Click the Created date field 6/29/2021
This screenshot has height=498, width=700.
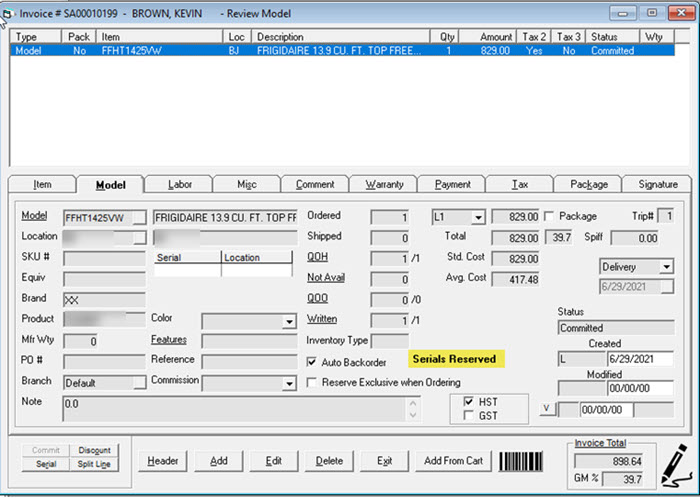pos(640,359)
